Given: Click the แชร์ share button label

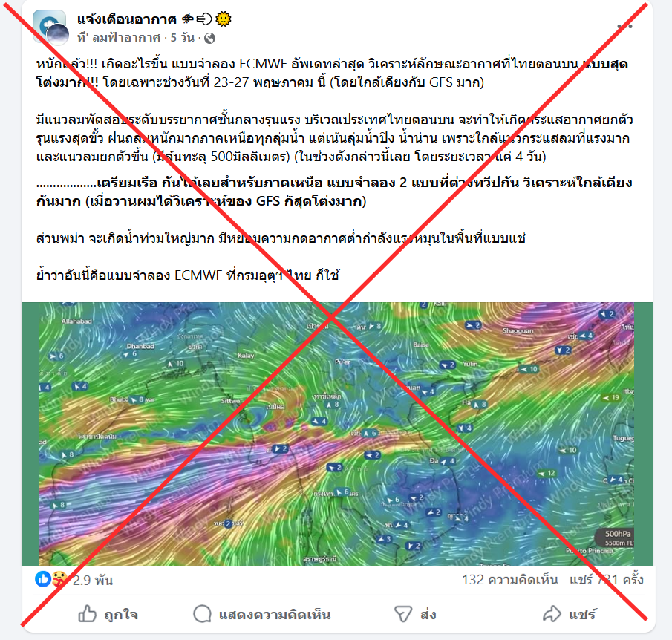Looking at the screenshot, I should pos(582,615).
